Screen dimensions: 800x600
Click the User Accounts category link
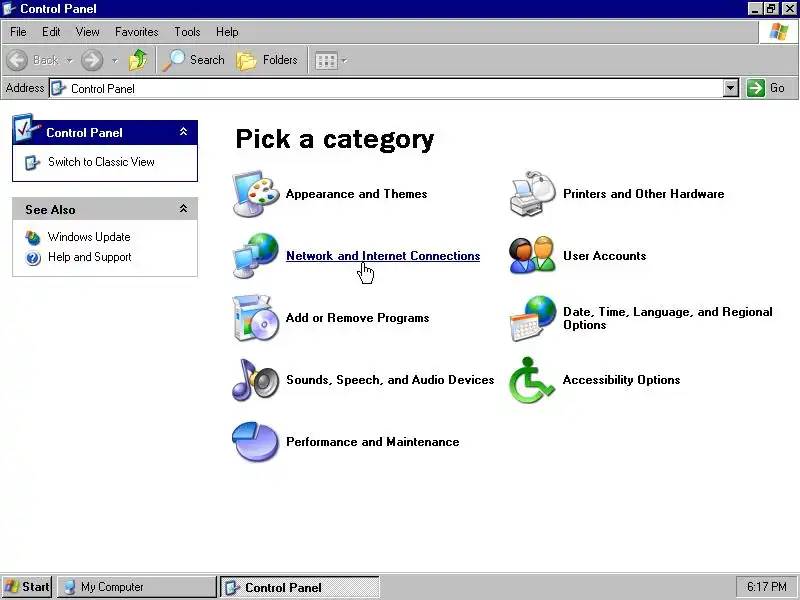tap(605, 256)
